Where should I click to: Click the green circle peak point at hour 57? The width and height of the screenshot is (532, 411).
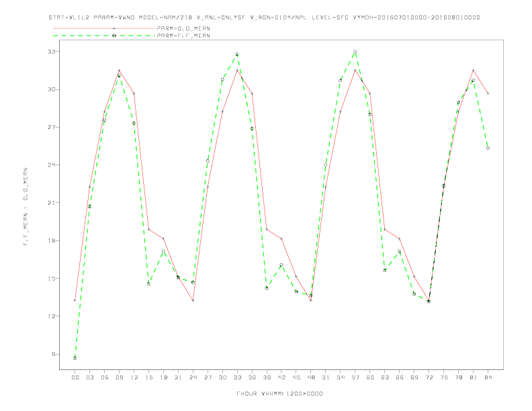point(355,52)
